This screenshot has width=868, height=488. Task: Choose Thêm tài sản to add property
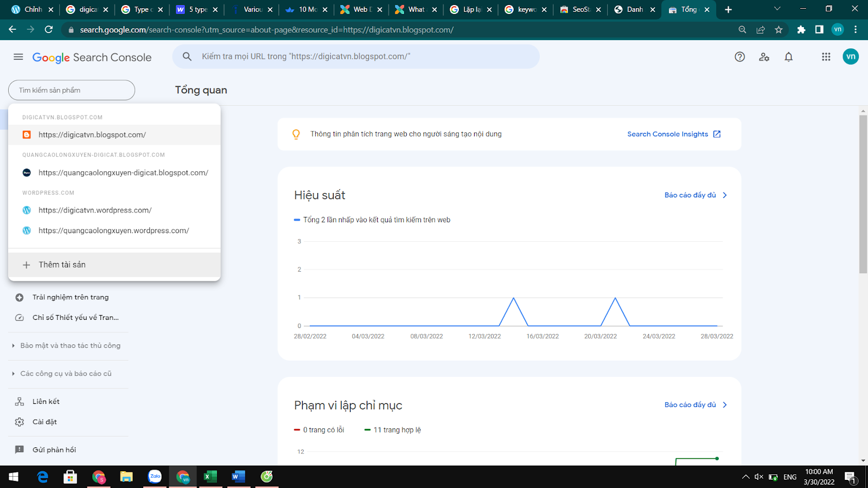(x=114, y=265)
